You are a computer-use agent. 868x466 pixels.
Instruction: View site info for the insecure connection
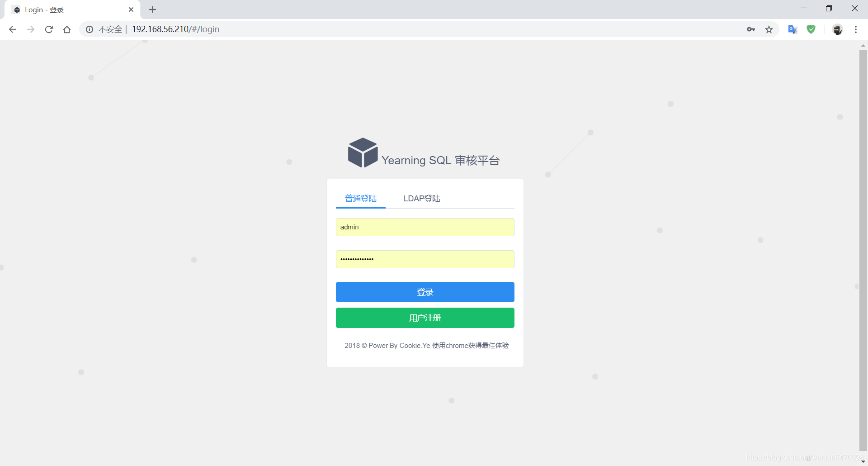coord(90,29)
